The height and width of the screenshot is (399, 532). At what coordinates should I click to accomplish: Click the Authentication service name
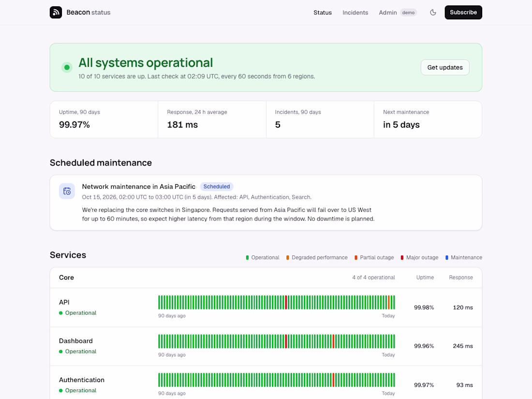[x=82, y=380]
